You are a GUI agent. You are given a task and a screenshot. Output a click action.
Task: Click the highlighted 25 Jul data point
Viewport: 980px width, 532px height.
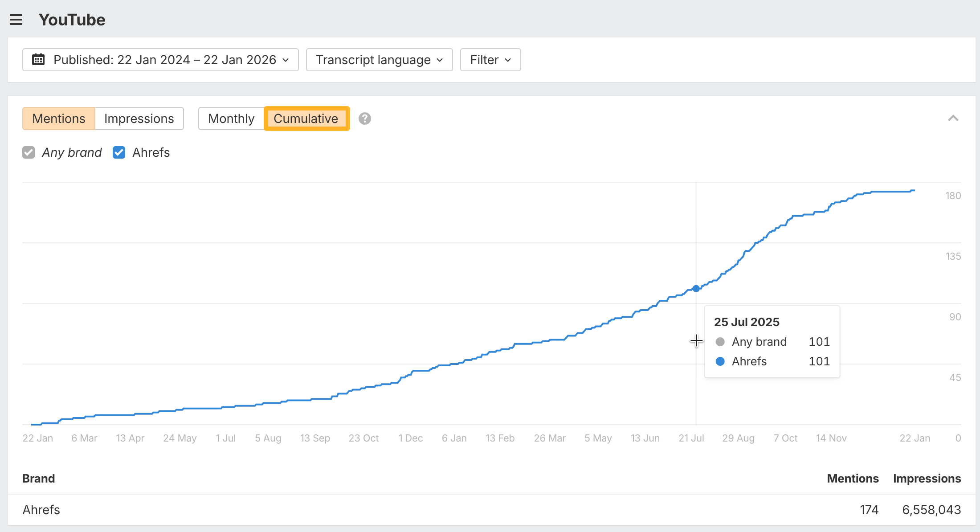(696, 289)
